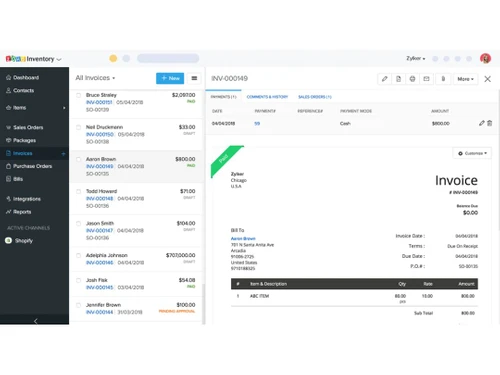Image resolution: width=500 pixels, height=375 pixels.
Task: Open the Items sidebar section
Action: pyautogui.click(x=16, y=108)
